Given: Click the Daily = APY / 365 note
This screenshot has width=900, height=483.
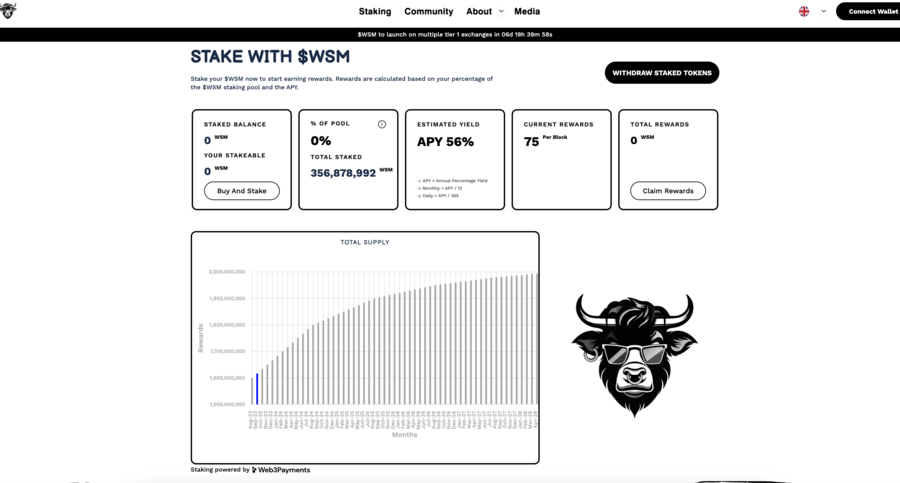Looking at the screenshot, I should [x=438, y=196].
